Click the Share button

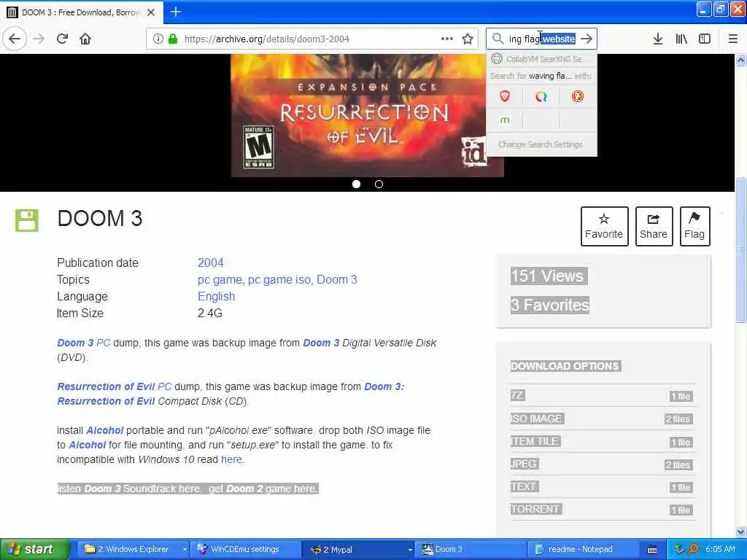pos(654,226)
